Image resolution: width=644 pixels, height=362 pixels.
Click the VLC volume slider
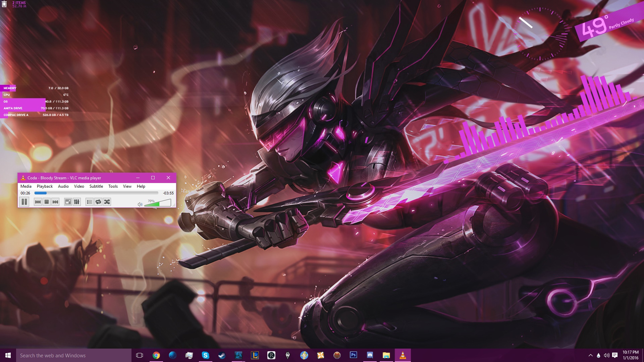pos(158,203)
